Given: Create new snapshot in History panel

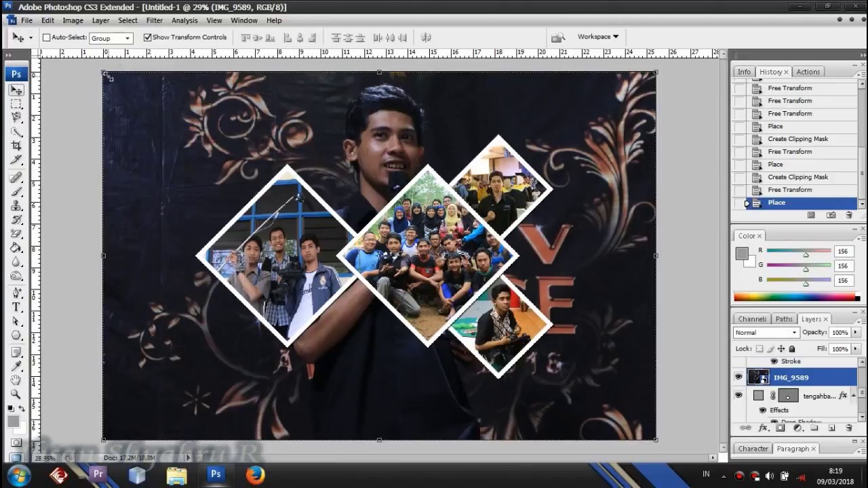Looking at the screenshot, I should [x=831, y=215].
